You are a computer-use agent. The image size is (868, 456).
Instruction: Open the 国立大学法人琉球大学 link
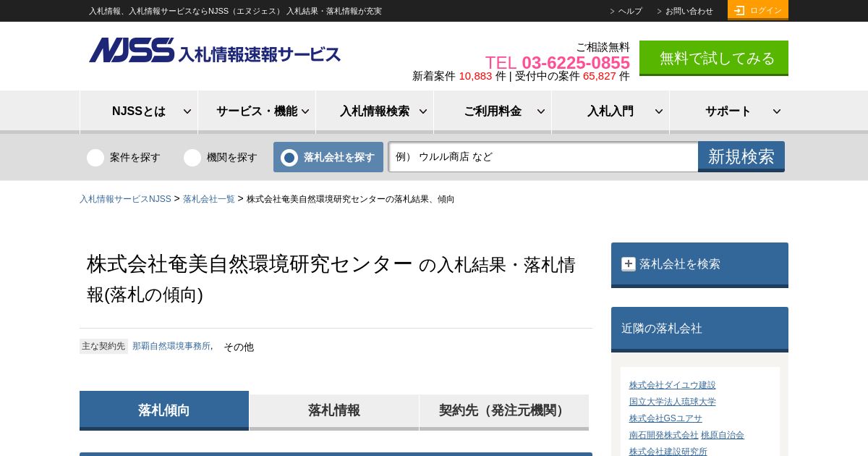[672, 402]
